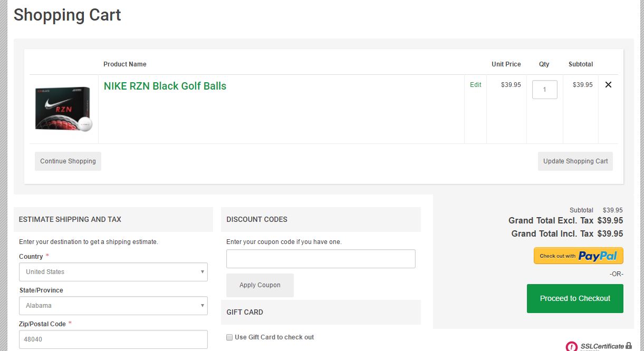Screen dimensions: 644x351
Task: Click the PayPal checkout button
Action: tap(578, 256)
